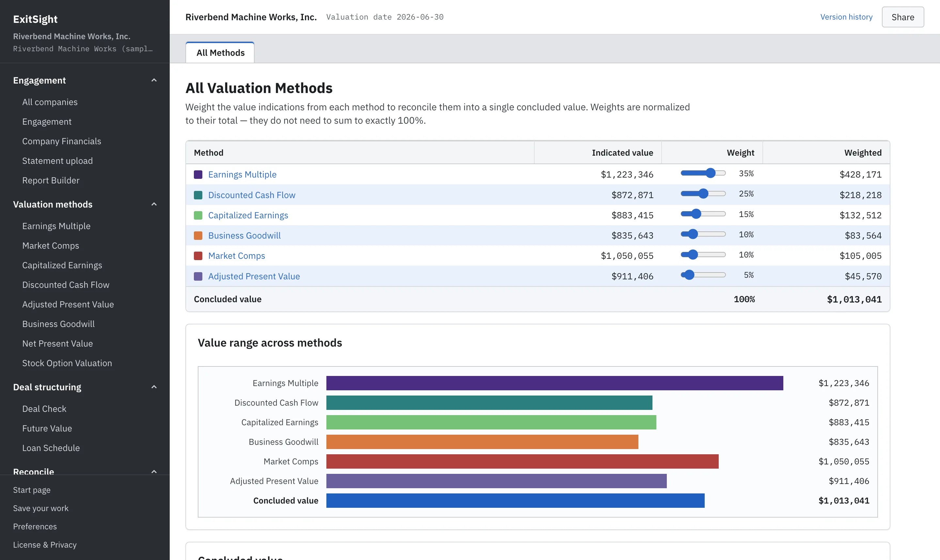This screenshot has width=940, height=560.
Task: Open Preferences in sidebar footer
Action: (x=35, y=526)
